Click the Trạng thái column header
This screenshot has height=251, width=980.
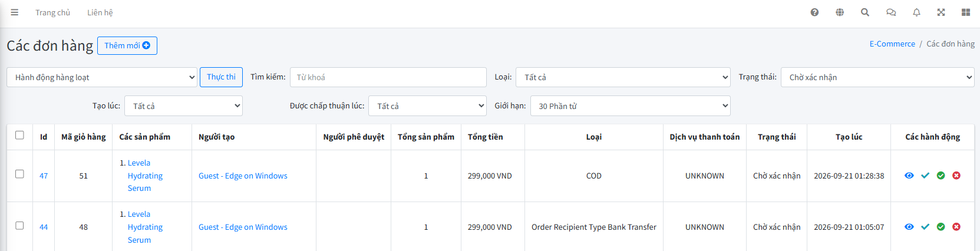pyautogui.click(x=777, y=137)
